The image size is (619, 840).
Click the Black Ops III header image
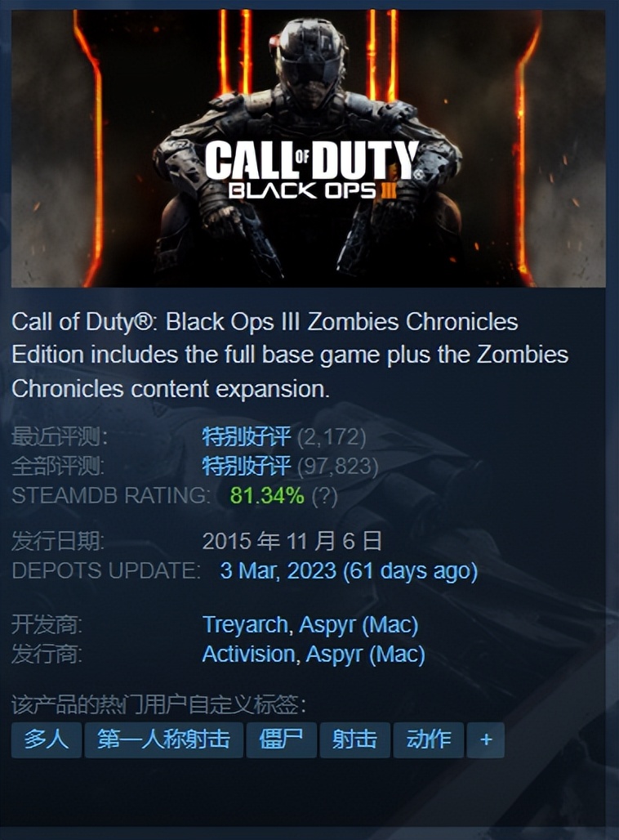point(309,148)
